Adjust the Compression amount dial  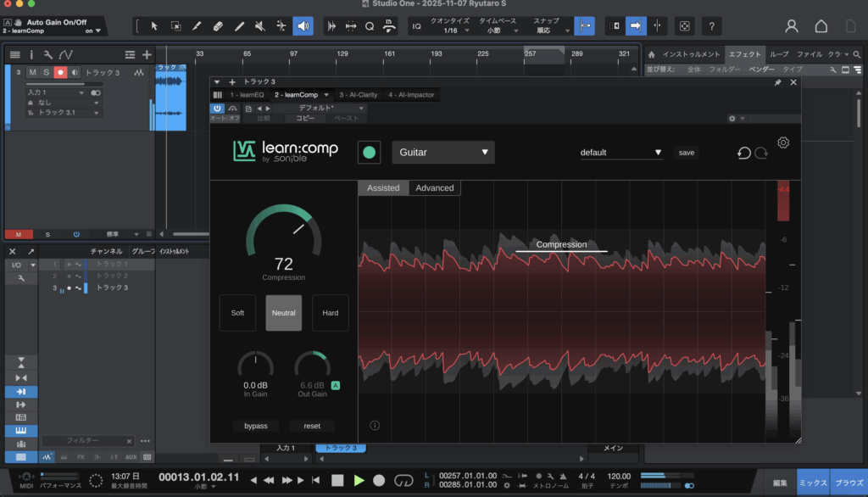click(283, 233)
